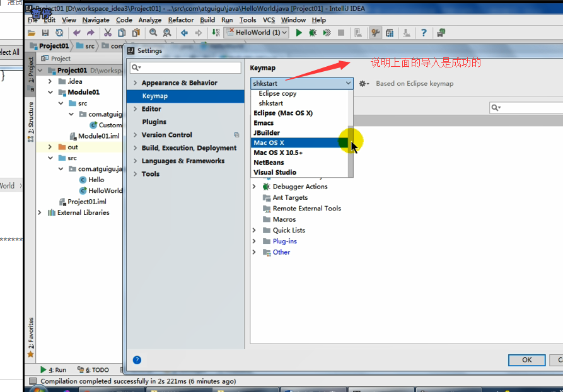This screenshot has height=392, width=563.
Task: Click the Find magnifier icon
Action: [x=153, y=33]
